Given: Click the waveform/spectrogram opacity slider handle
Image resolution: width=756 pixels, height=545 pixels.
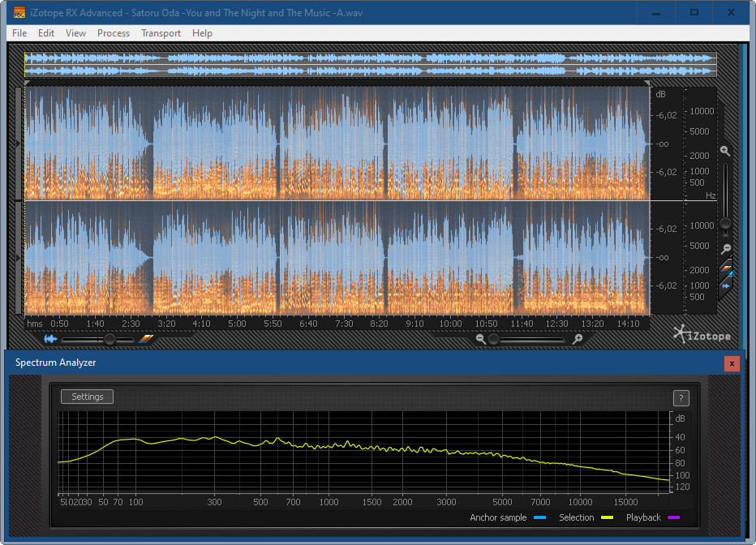Looking at the screenshot, I should tap(110, 340).
